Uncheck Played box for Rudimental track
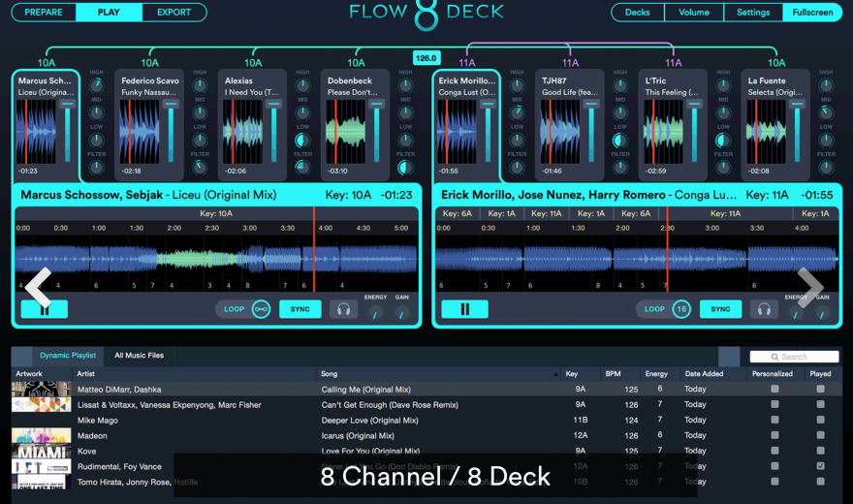853x504 pixels. pyautogui.click(x=820, y=466)
